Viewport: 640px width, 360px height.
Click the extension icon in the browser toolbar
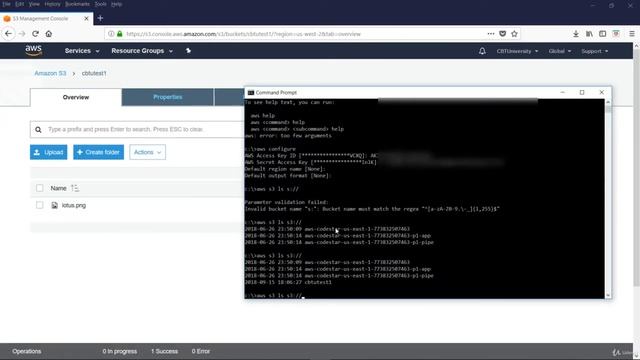[616, 34]
